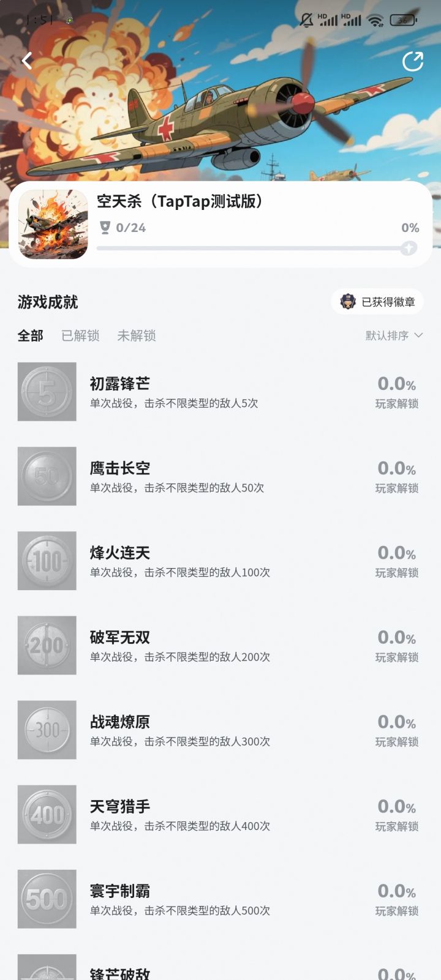This screenshot has width=441, height=980.
Task: Tap the 寰宇制霸 badge with number 500
Action: [x=47, y=899]
